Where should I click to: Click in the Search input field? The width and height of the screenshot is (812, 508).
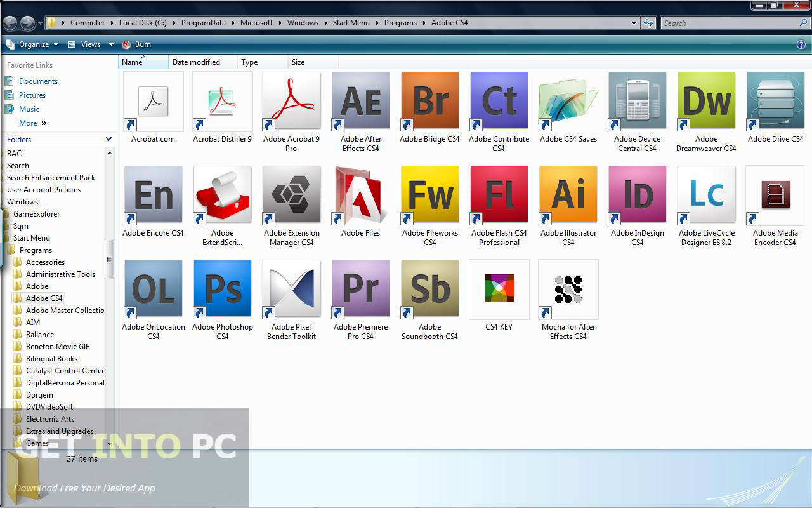click(730, 23)
